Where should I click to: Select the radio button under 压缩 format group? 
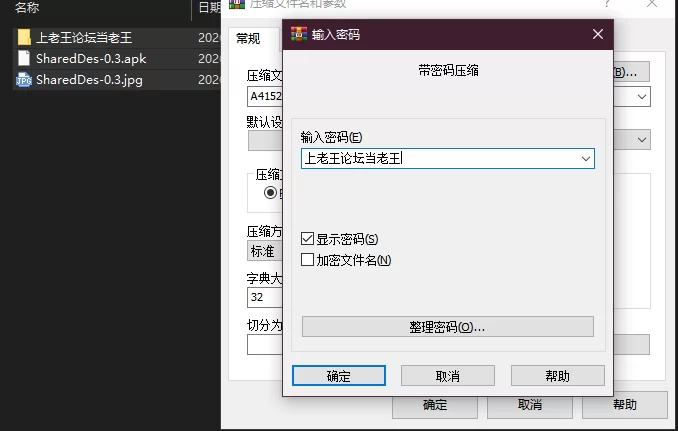[x=270, y=192]
